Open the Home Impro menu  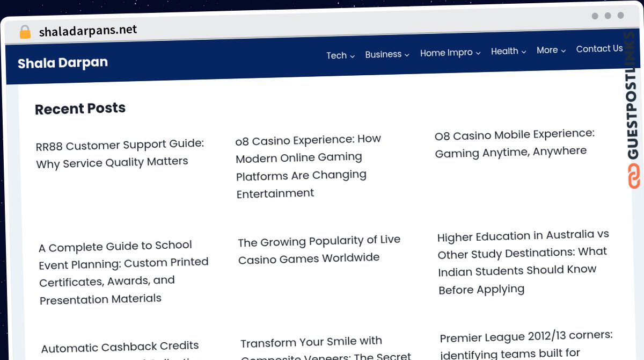pos(446,53)
